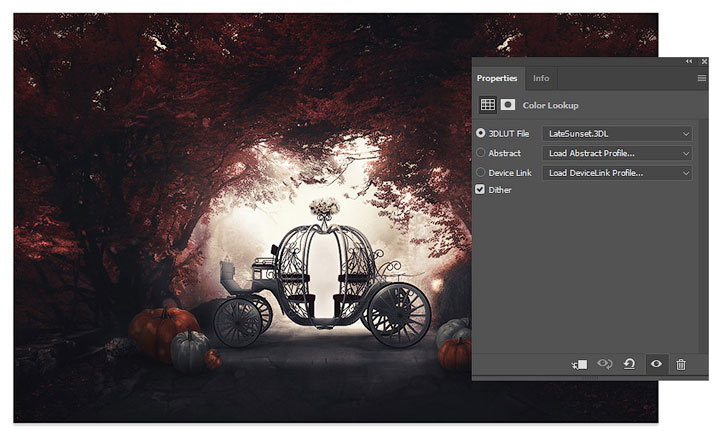Clip adjustment to layer below icon

point(579,364)
